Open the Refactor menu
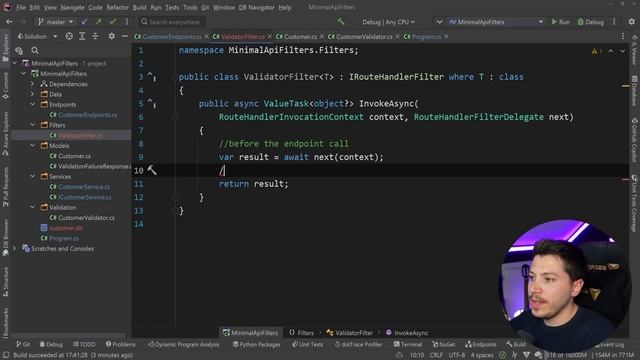This screenshot has height=360, width=640. 118,7
